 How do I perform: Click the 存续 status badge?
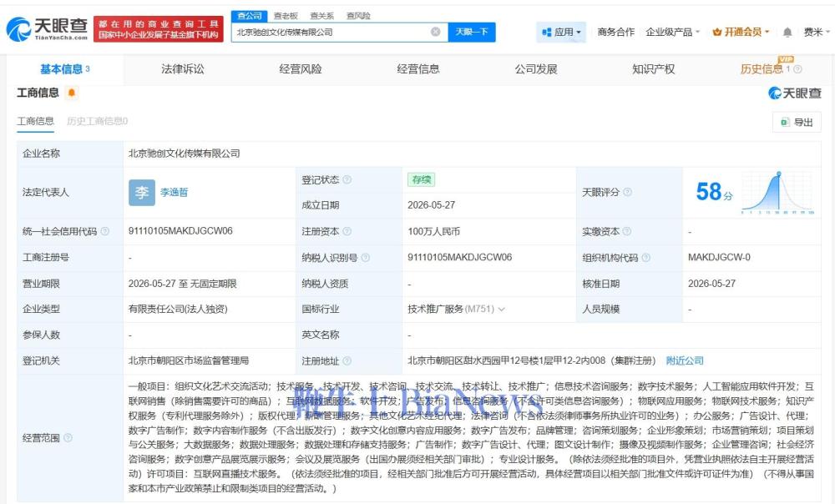coord(421,180)
